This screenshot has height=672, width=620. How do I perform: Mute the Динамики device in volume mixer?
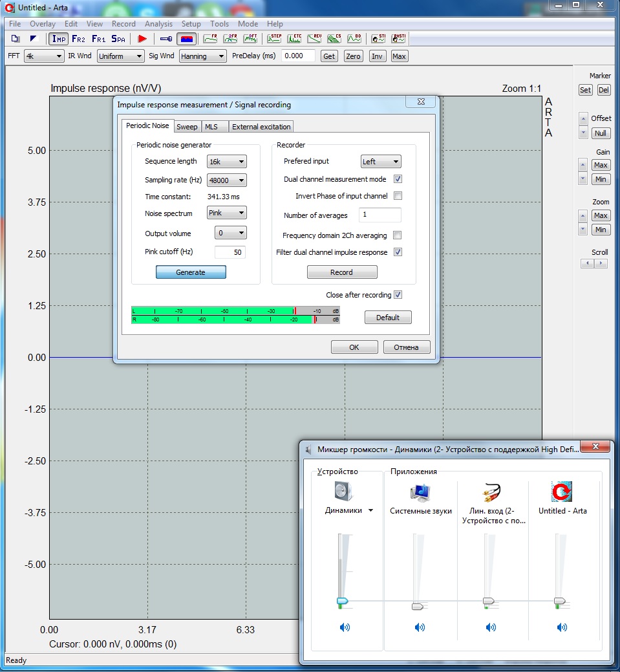[x=345, y=627]
